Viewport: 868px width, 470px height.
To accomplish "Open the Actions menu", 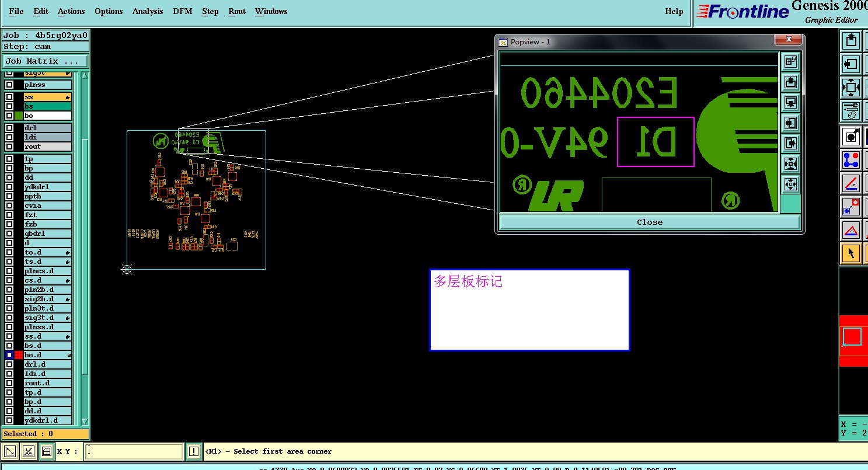I will coord(71,11).
